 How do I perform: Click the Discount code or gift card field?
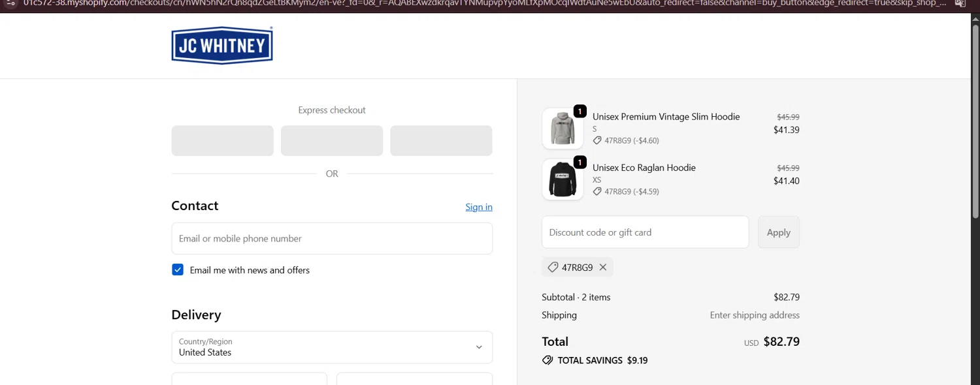(x=645, y=232)
